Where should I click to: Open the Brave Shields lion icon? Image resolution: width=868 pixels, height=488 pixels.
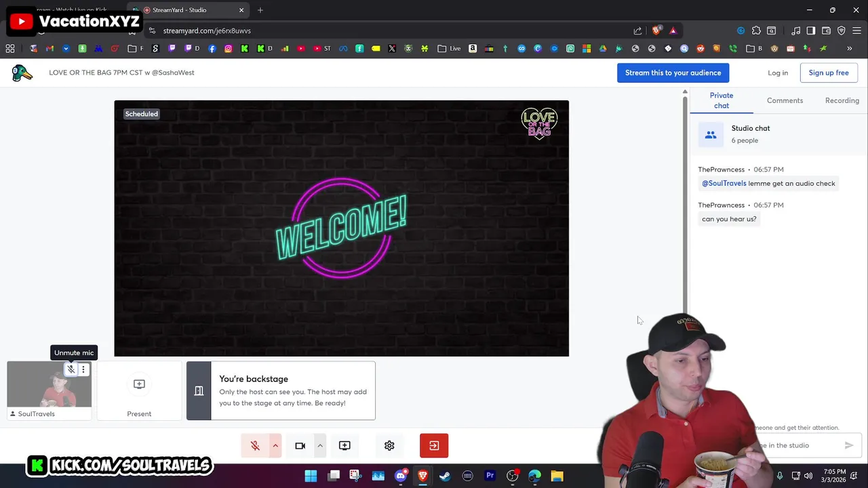point(656,30)
